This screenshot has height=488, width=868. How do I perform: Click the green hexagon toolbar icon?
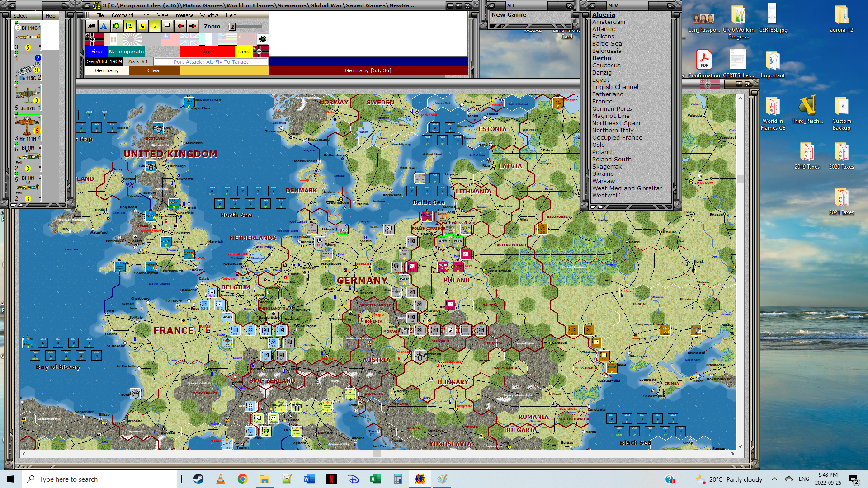pyautogui.click(x=117, y=26)
